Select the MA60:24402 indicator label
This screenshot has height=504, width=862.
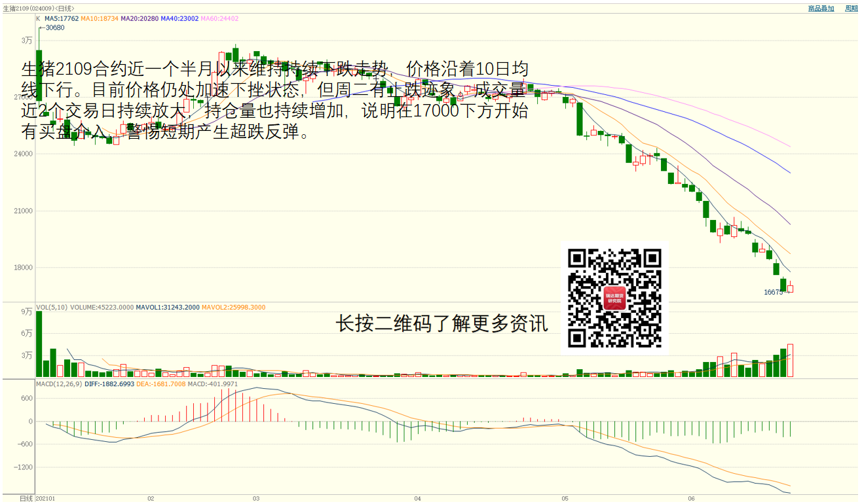[x=219, y=19]
